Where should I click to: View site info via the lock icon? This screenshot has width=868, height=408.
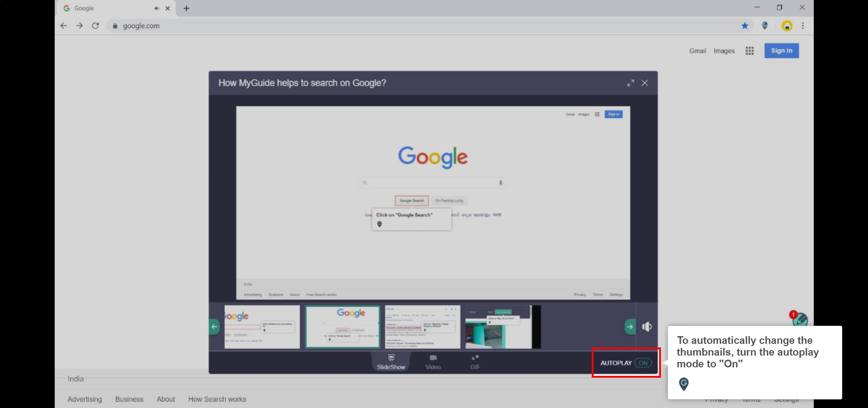(x=115, y=26)
